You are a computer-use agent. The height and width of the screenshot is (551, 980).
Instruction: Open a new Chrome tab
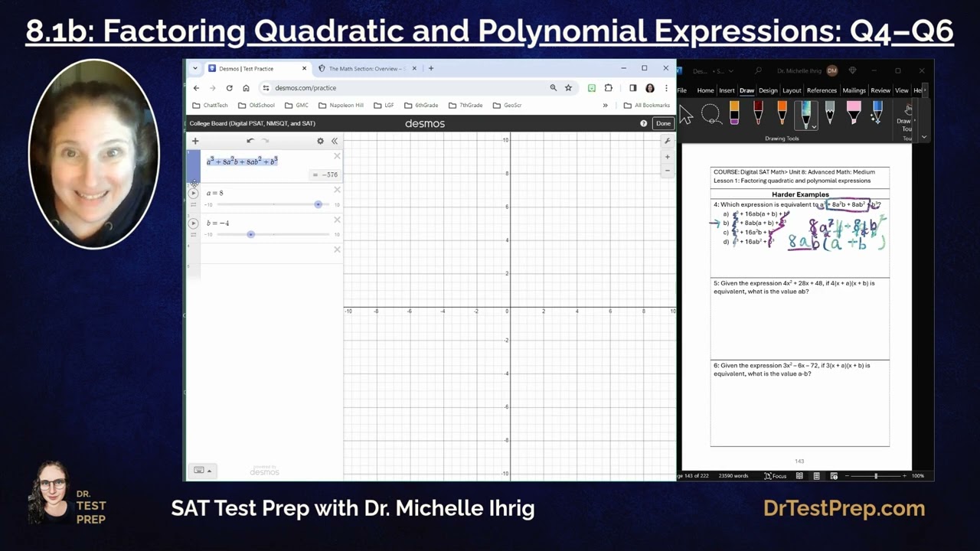pos(431,68)
